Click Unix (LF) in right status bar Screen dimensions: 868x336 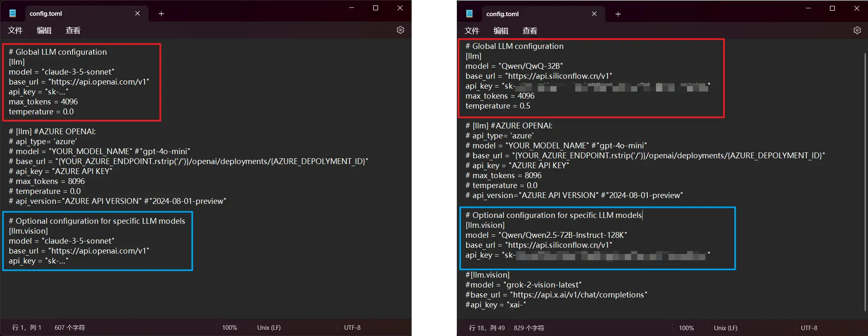(726, 328)
